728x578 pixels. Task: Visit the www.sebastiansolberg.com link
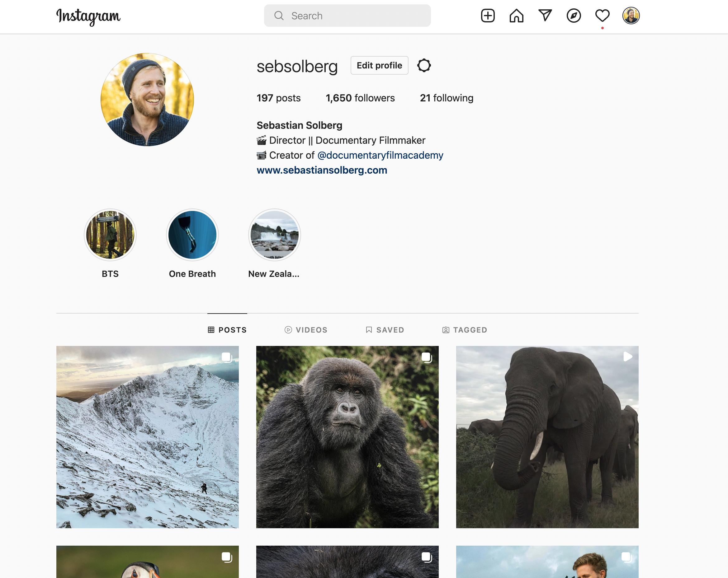(x=322, y=170)
